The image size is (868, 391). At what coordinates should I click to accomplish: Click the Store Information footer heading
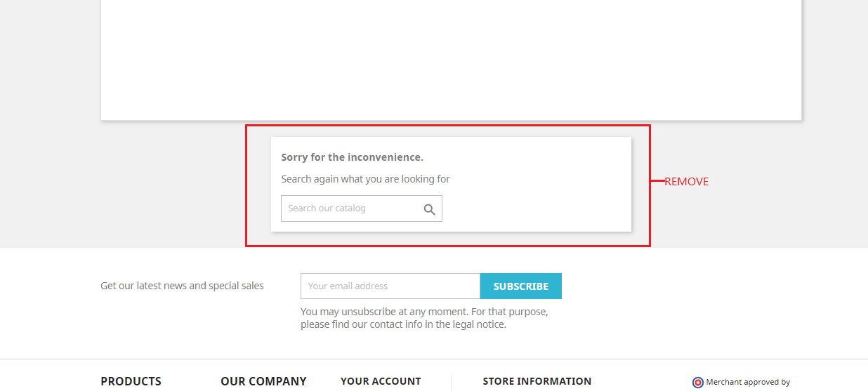[x=537, y=381]
